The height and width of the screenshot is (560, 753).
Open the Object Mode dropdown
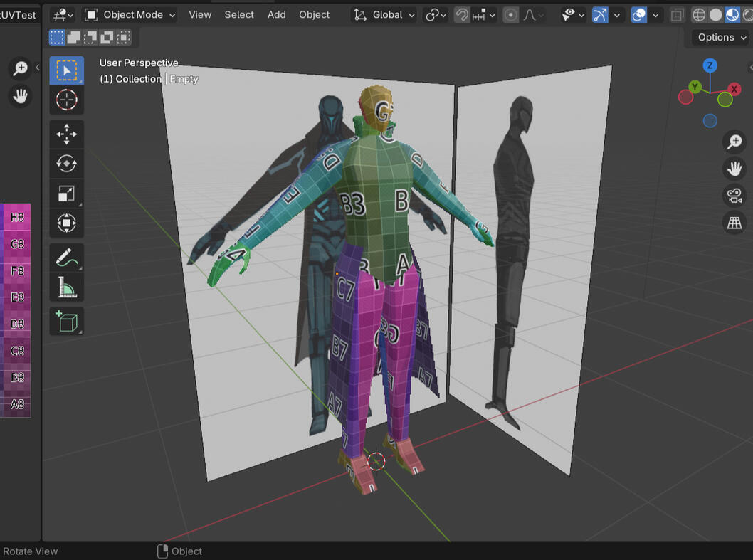point(130,15)
